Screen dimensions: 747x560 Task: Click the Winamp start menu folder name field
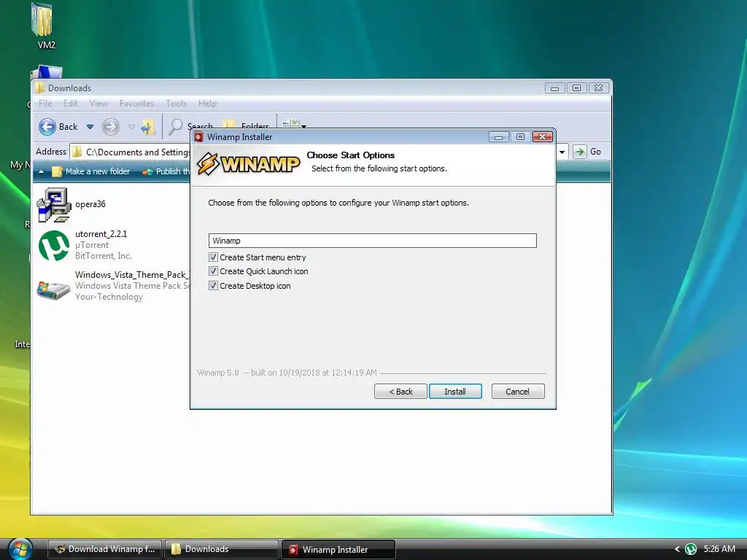click(373, 241)
